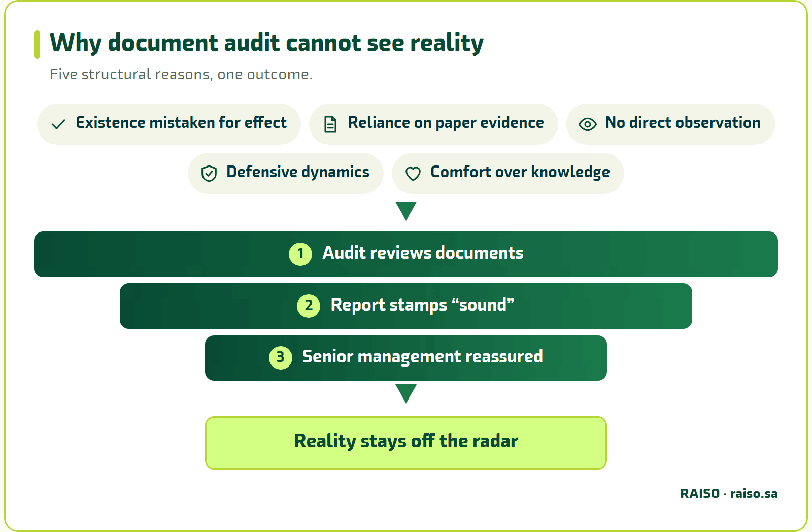This screenshot has width=812, height=532.
Task: Click the "RAISO · raiso.sa" footer text
Action: [x=729, y=494]
